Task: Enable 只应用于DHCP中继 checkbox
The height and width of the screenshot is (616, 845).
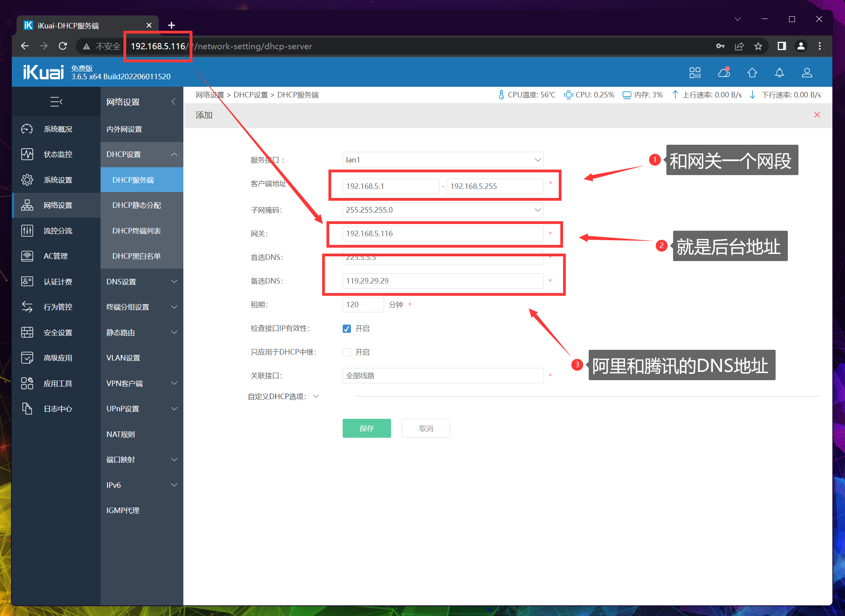Action: coord(347,352)
